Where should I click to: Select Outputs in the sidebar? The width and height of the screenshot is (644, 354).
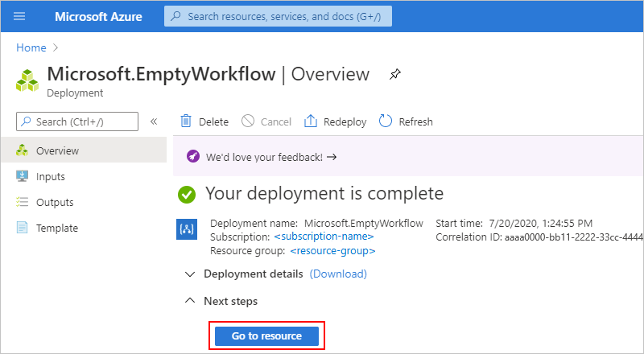click(x=55, y=202)
